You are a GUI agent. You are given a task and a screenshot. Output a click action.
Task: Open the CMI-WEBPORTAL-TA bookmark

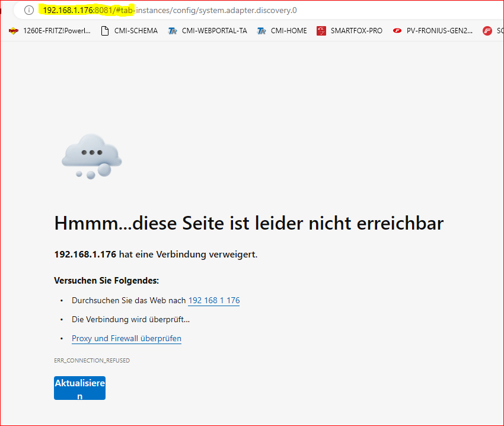208,31
